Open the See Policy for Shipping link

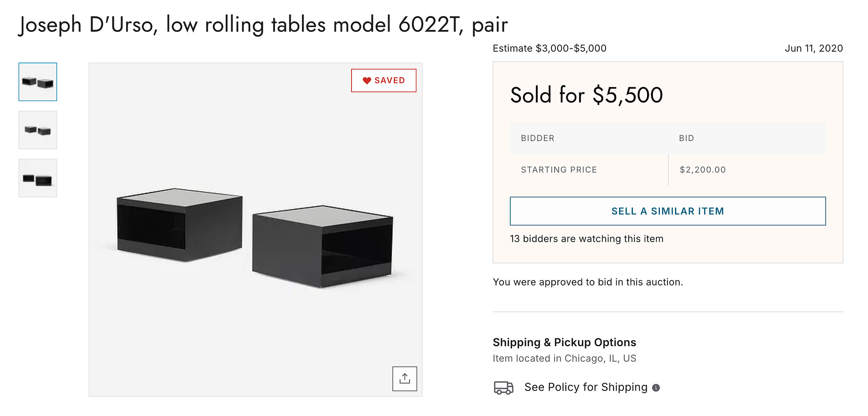click(x=586, y=387)
